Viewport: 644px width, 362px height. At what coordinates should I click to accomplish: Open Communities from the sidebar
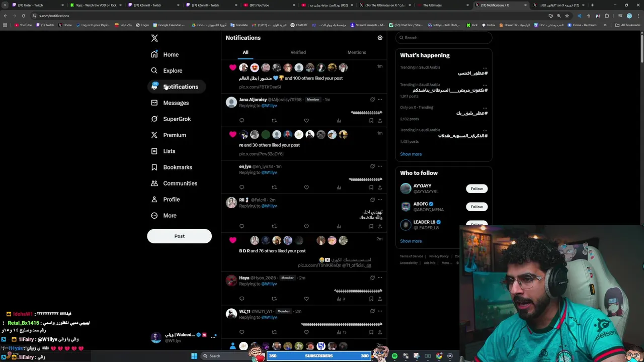(174, 183)
